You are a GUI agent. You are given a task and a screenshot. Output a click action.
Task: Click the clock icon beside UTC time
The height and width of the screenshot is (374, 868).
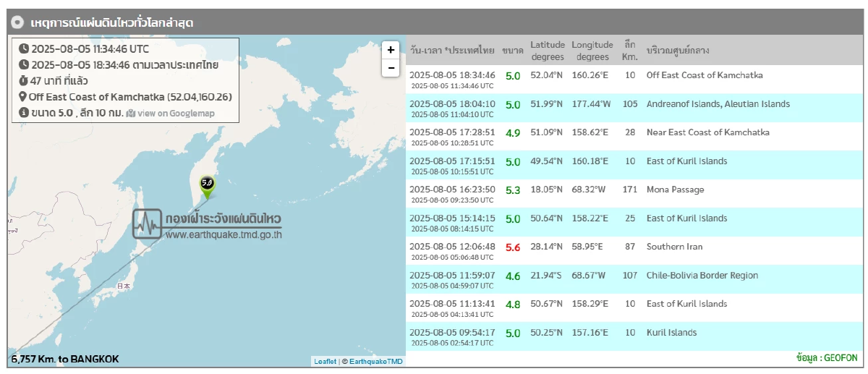pos(24,49)
